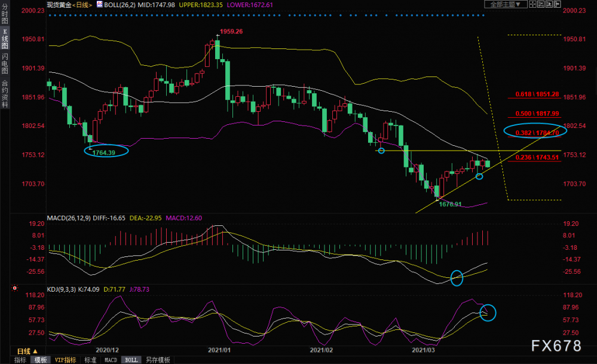Image resolution: width=597 pixels, height=364 pixels.
Task: Click the BOLL indicator icon beside the title
Action: (99, 5)
